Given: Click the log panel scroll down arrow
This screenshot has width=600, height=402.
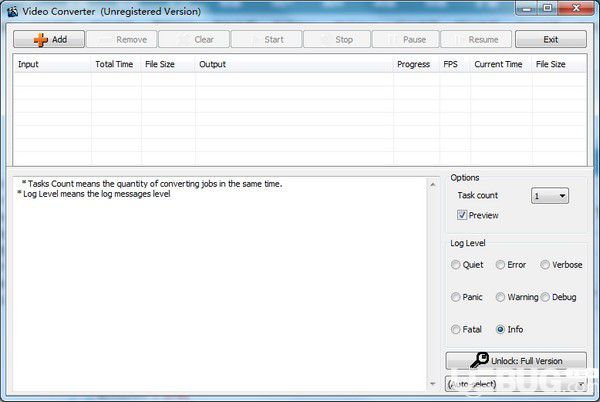Looking at the screenshot, I should coord(433,383).
